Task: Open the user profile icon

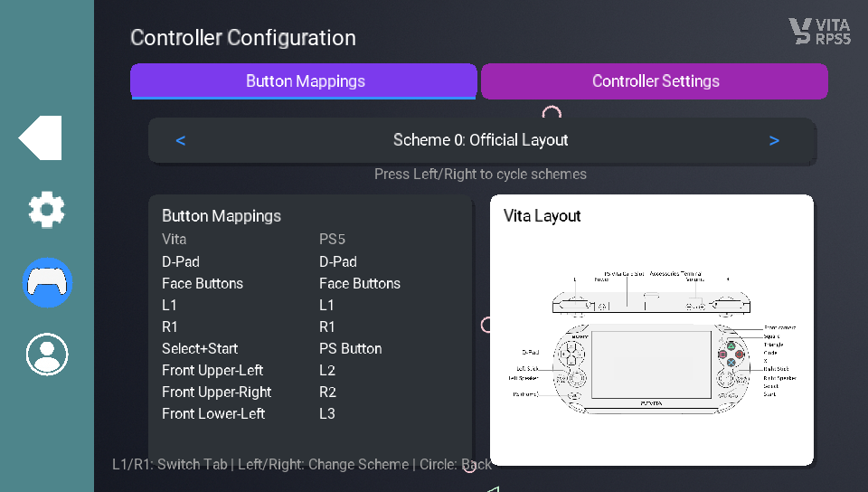Action: [47, 354]
